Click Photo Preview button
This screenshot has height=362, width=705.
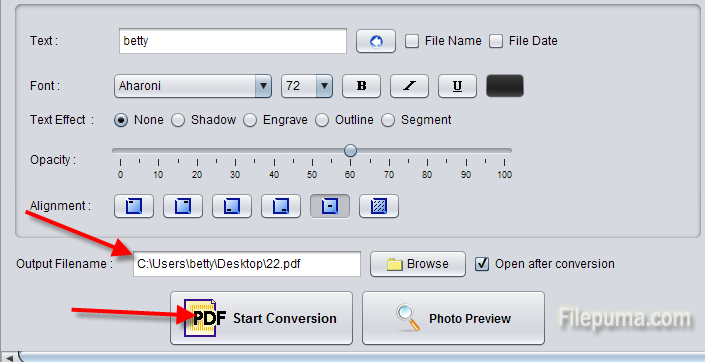(x=453, y=318)
